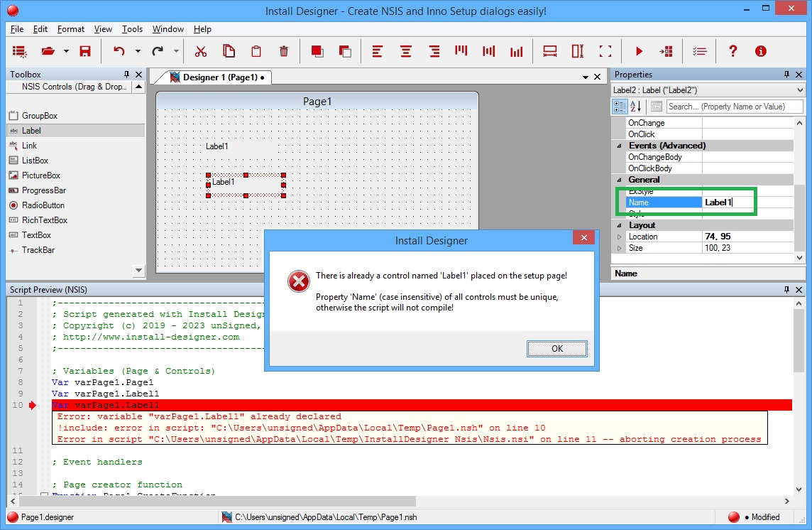Send the selected control to back

tap(345, 51)
